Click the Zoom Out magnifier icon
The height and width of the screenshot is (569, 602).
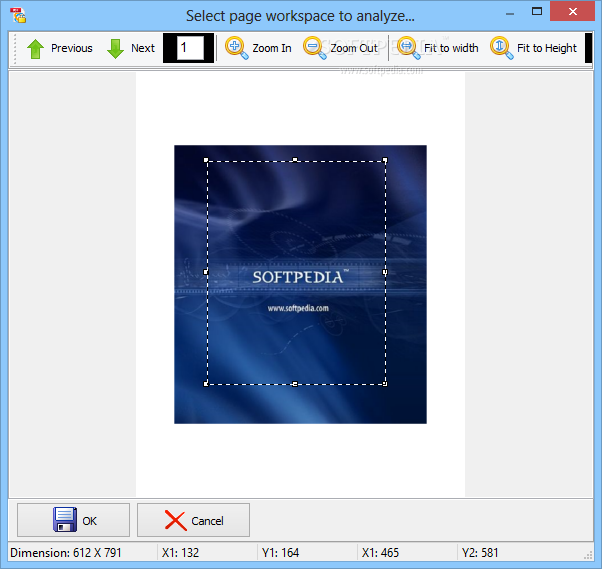click(315, 48)
